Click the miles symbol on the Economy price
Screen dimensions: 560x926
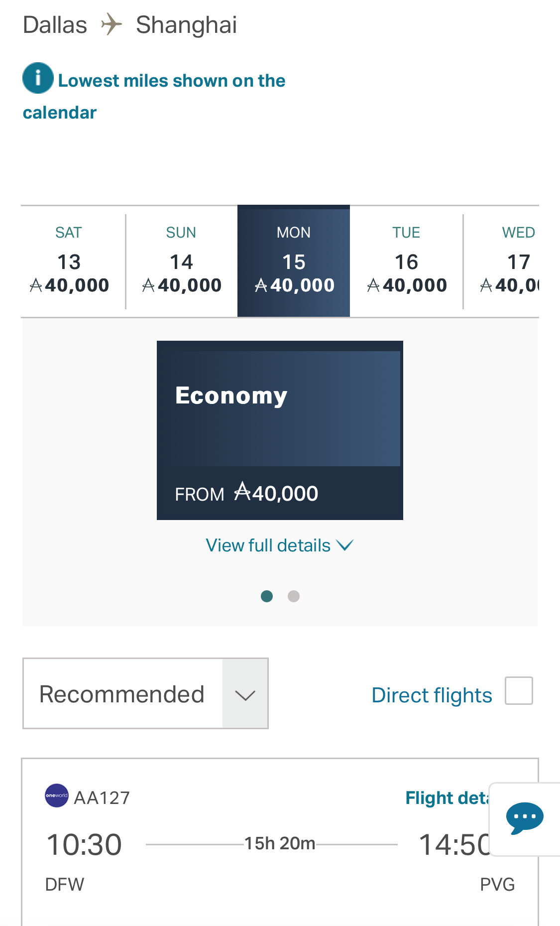point(243,492)
